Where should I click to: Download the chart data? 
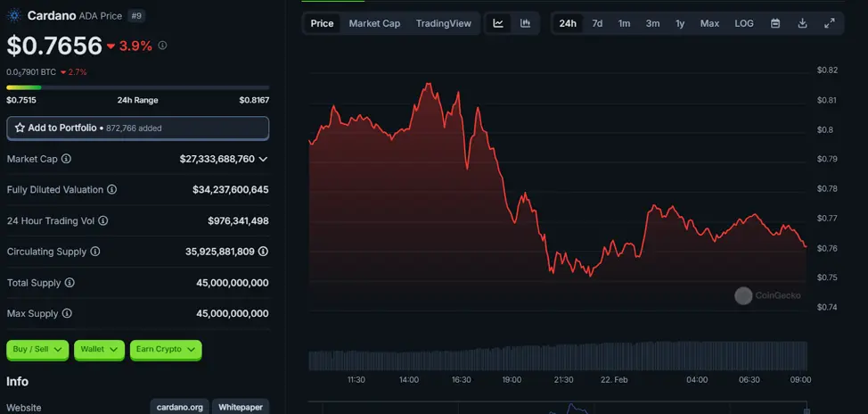[x=802, y=23]
